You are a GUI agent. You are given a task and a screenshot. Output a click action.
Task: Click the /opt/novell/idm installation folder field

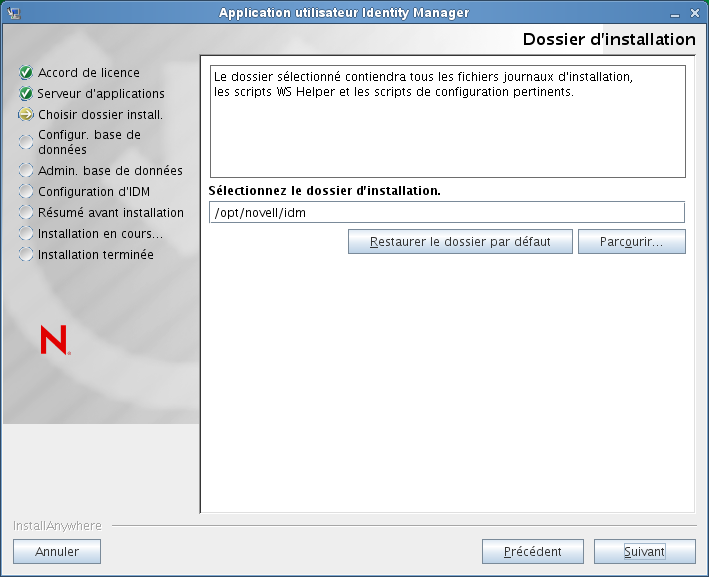point(447,213)
